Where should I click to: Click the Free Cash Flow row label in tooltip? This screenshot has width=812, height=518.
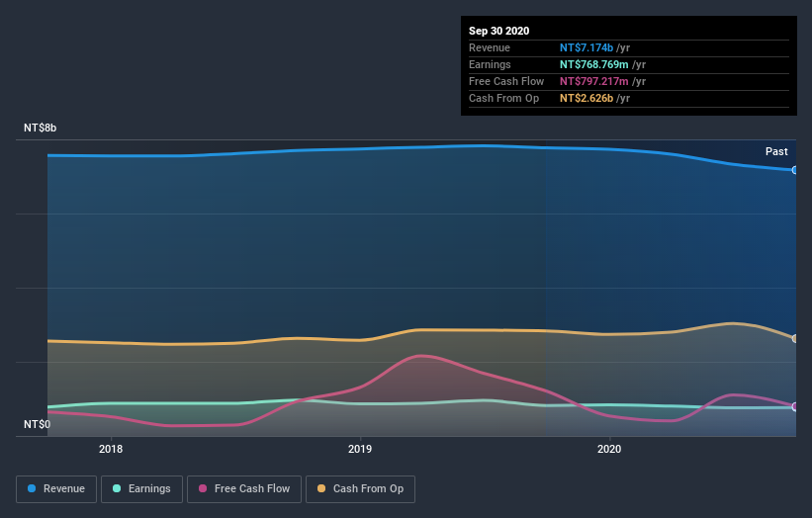[x=506, y=81]
